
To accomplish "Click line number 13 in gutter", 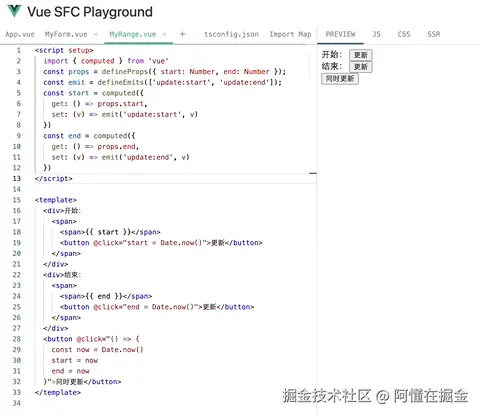I will 17,179.
